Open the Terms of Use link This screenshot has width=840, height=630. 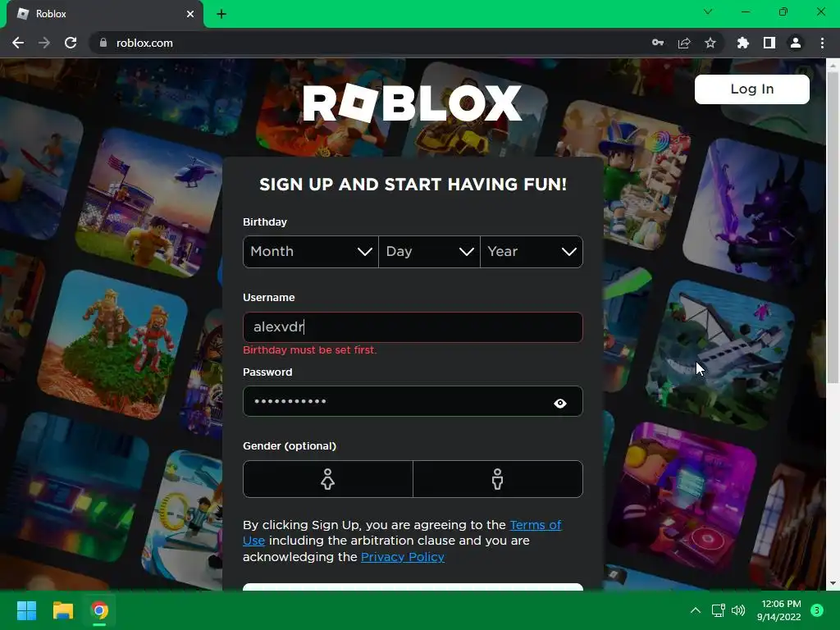click(x=535, y=525)
